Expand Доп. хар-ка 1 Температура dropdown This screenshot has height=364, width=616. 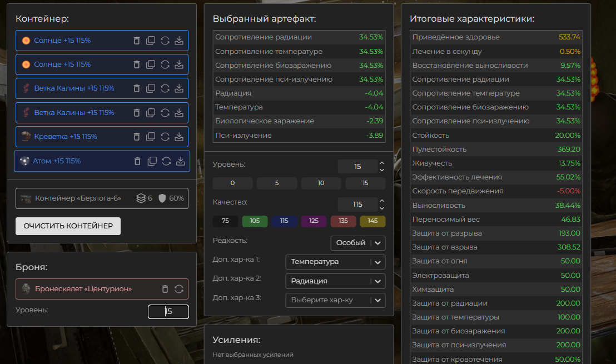pos(335,262)
